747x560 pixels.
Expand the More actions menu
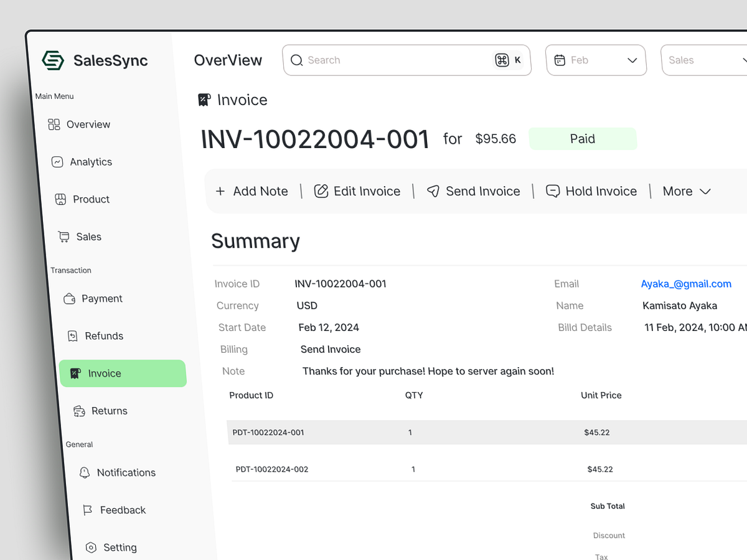(687, 191)
